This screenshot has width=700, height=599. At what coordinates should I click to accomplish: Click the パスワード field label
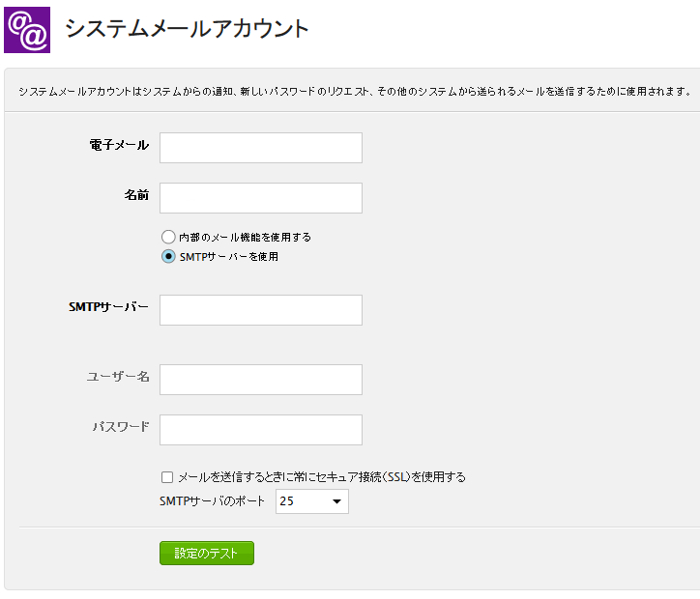pos(121,427)
